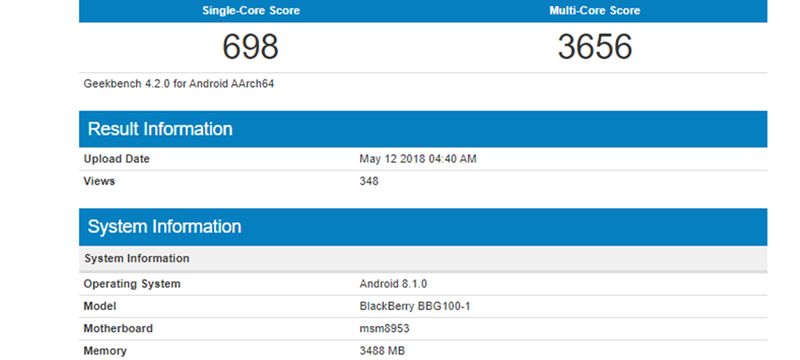Image resolution: width=800 pixels, height=360 pixels.
Task: Click the Upload Date label
Action: pos(116,159)
